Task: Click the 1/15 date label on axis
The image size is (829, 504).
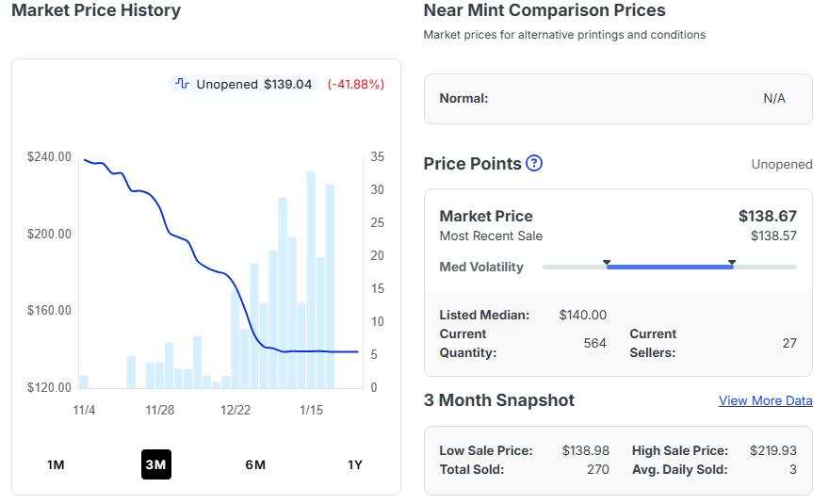Action: click(x=311, y=410)
